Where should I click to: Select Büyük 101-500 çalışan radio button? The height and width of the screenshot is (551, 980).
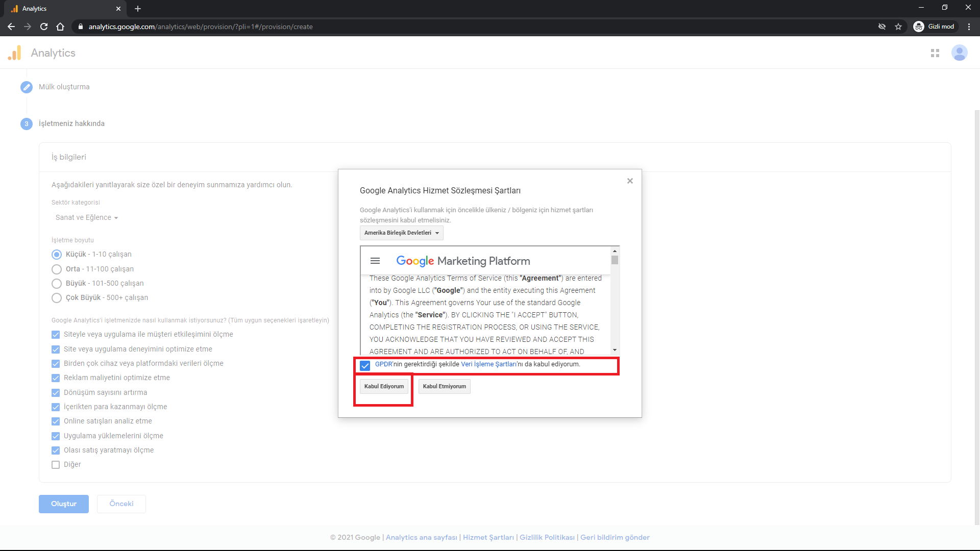(x=57, y=283)
